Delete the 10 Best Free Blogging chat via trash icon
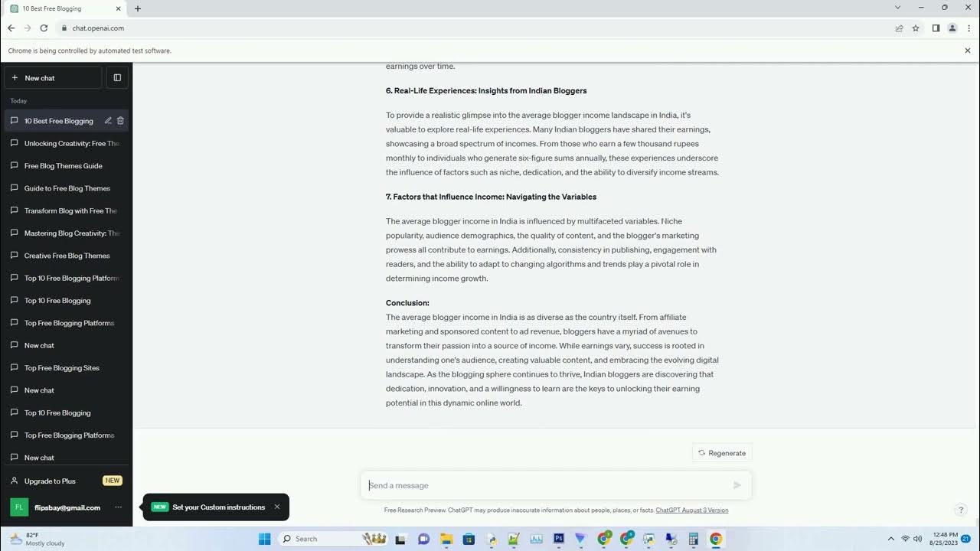 pos(120,121)
